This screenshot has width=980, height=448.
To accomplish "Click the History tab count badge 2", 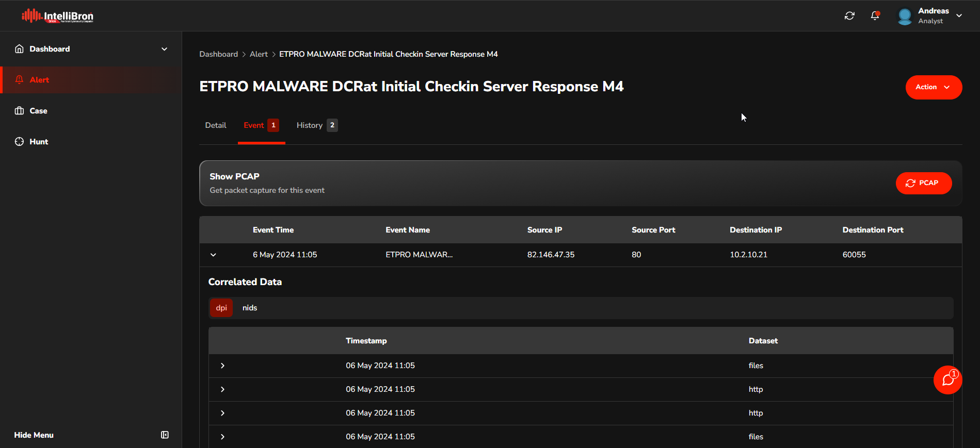I will [x=332, y=125].
